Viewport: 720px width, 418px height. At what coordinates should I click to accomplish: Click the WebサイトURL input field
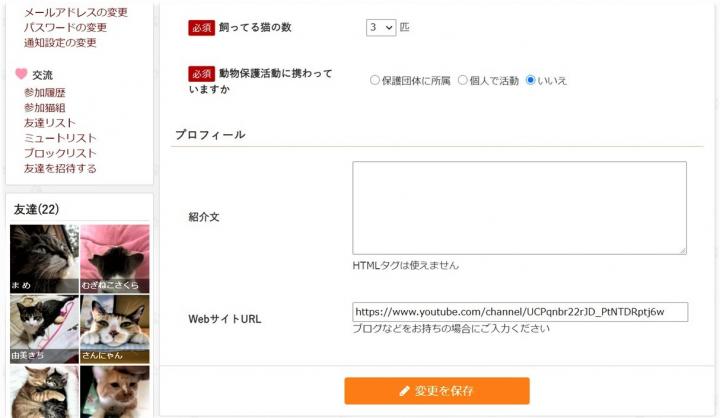pyautogui.click(x=520, y=312)
